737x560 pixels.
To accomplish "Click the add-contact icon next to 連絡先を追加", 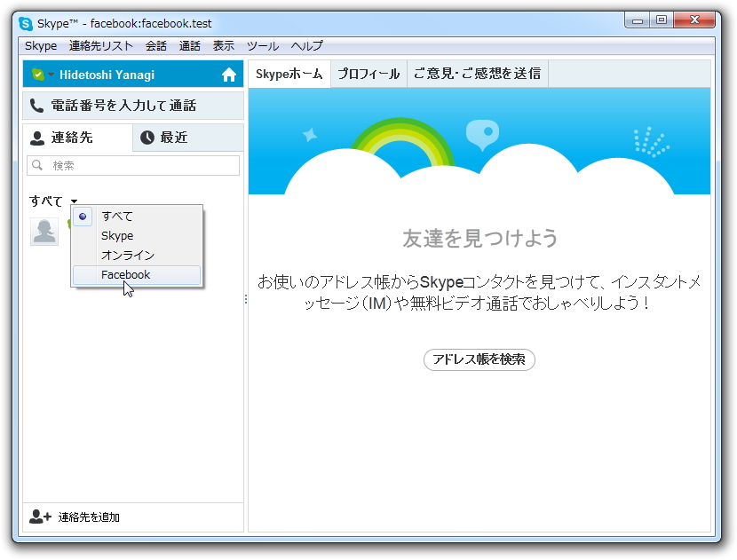I will 40,517.
